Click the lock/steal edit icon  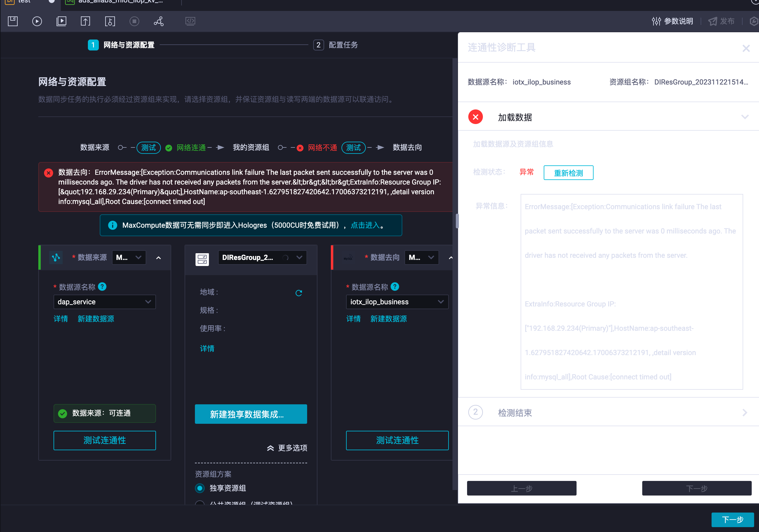110,22
